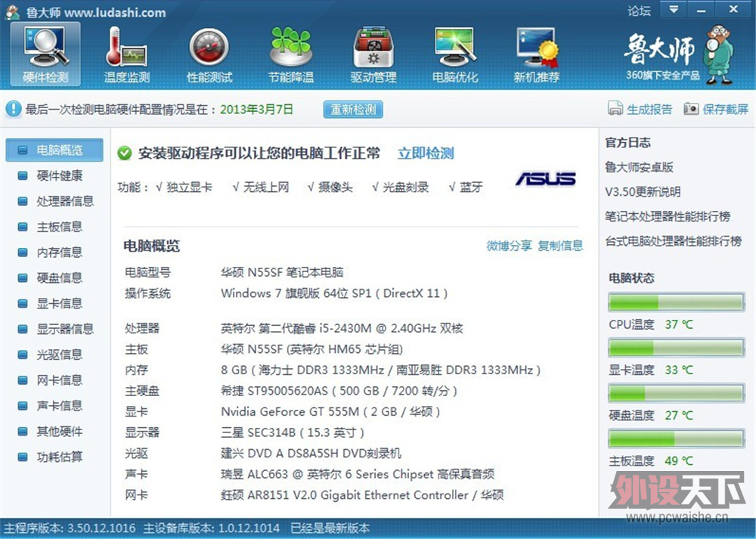Open V3.50更新说明 log entry

643,192
